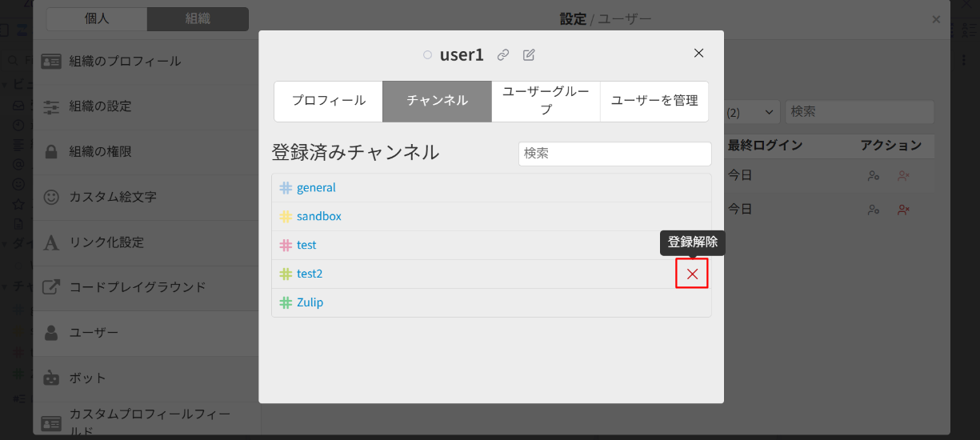Image resolution: width=980 pixels, height=440 pixels.
Task: Open the sandbox channel link
Action: pyautogui.click(x=319, y=217)
